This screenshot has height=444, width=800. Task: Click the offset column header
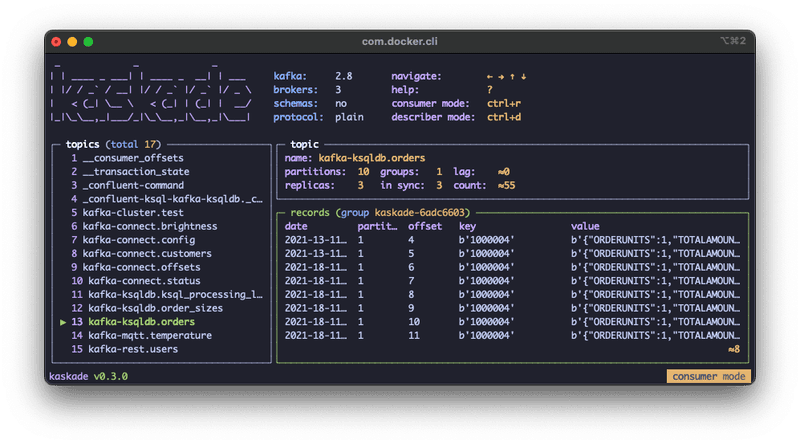click(x=425, y=227)
